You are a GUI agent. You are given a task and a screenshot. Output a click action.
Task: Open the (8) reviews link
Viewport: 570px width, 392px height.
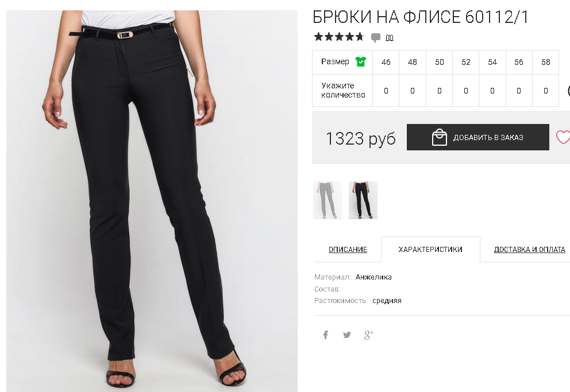click(x=390, y=37)
